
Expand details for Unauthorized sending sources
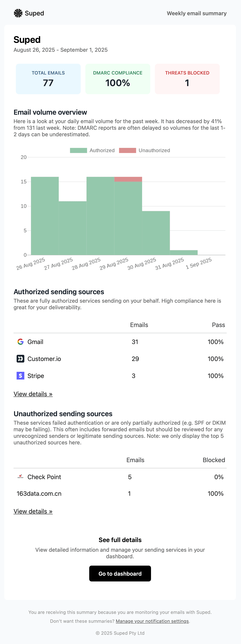pos(33,511)
